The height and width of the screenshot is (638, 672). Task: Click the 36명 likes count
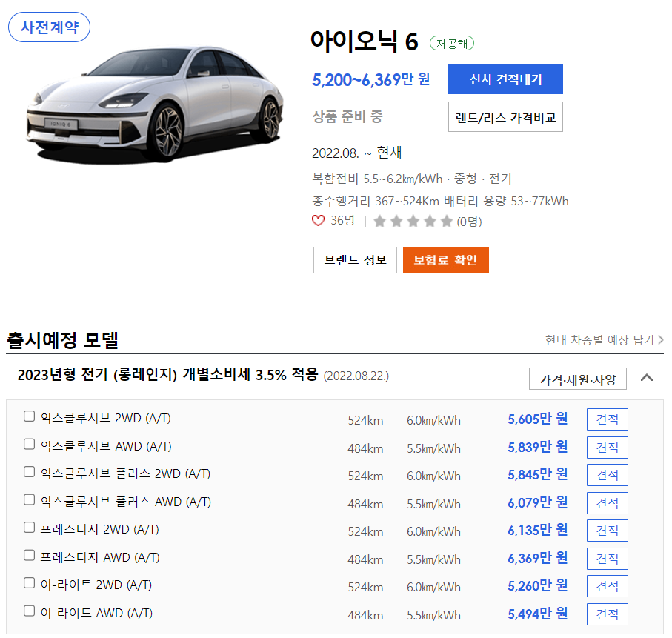coord(343,221)
